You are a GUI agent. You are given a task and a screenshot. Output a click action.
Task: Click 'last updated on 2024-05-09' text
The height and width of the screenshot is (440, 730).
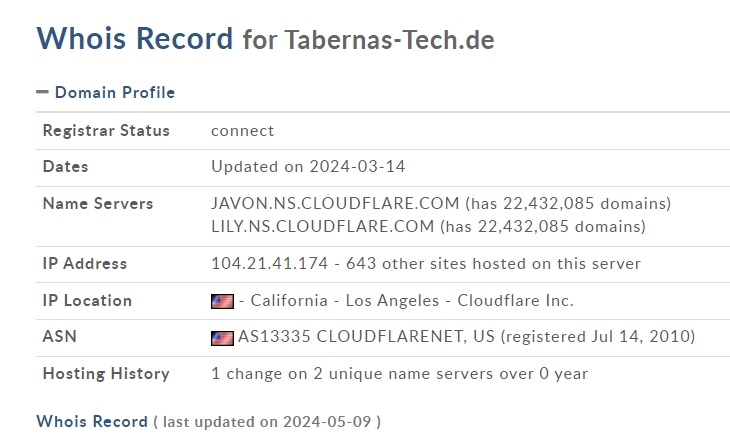tap(267, 422)
